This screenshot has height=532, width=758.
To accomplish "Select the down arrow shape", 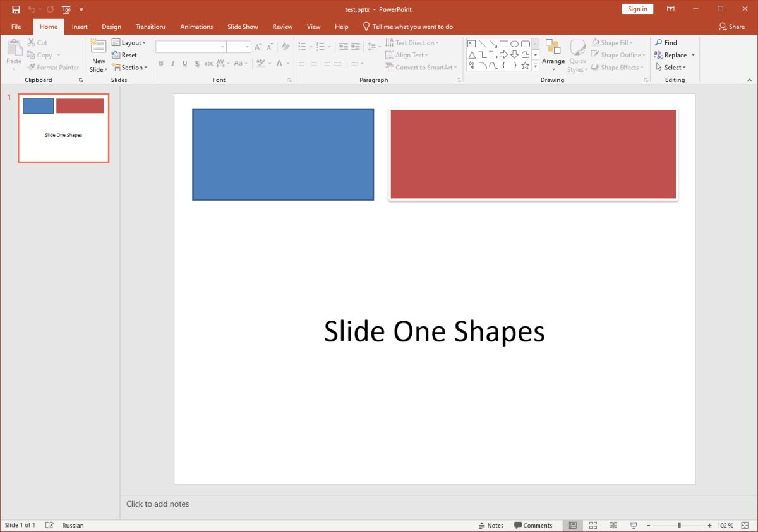I will point(514,54).
